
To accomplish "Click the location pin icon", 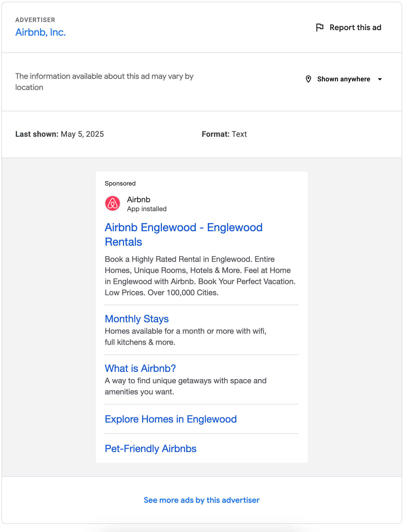I will (x=308, y=79).
